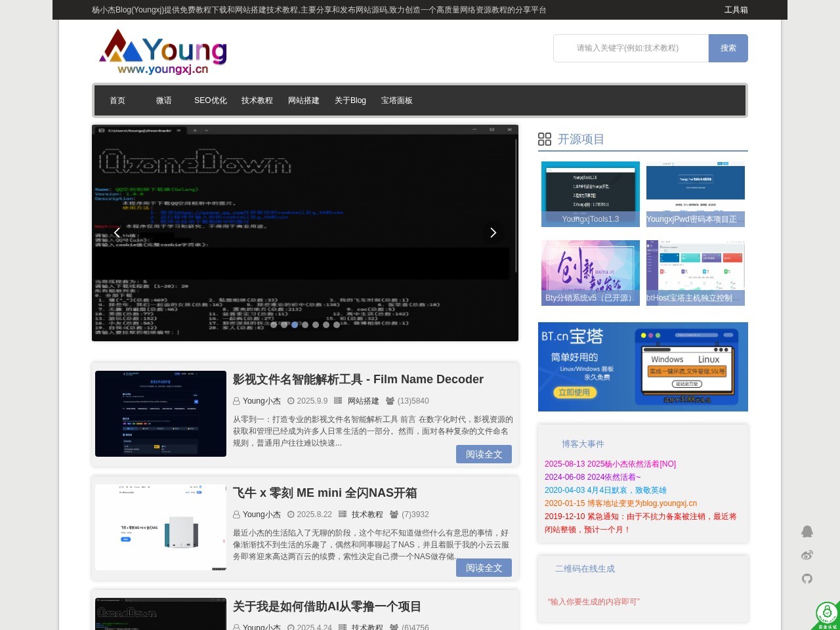Screen dimensions: 840x630
Task: Open the 工具箱 link in top bar
Action: tap(736, 10)
